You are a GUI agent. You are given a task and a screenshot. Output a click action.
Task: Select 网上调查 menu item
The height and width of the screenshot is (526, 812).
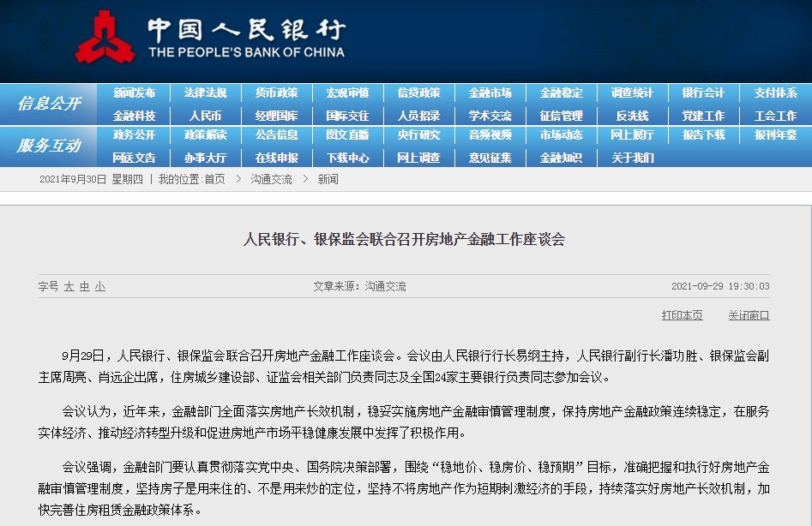point(419,158)
